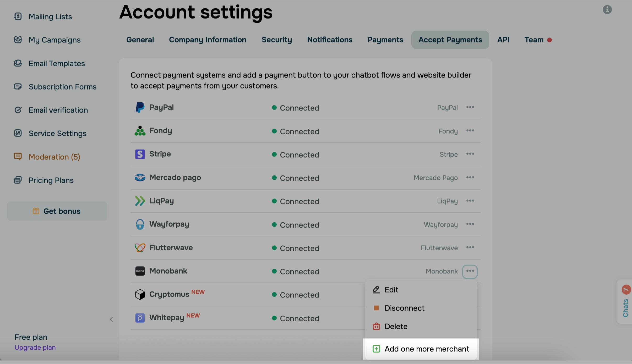
Task: Click the info icon at top right
Action: pyautogui.click(x=607, y=10)
